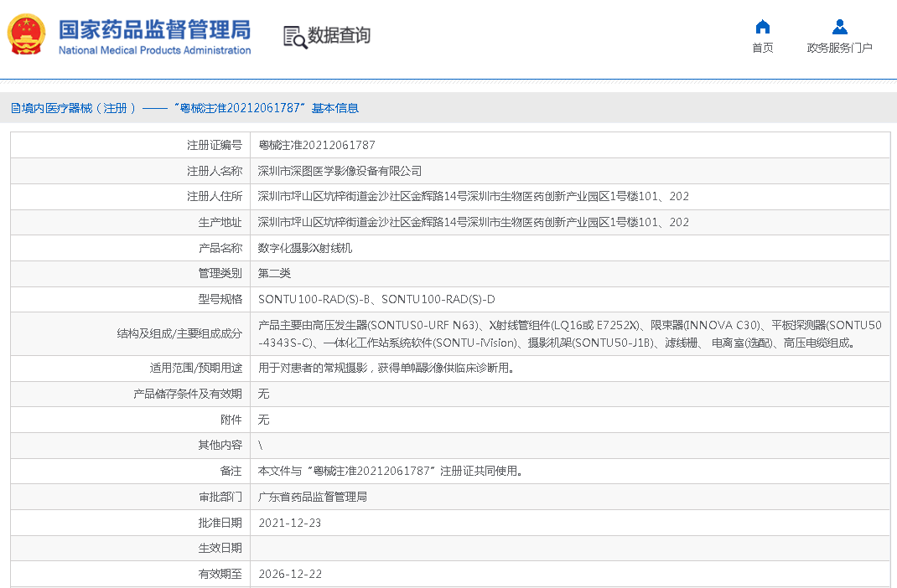Open the 首页 text link
The height and width of the screenshot is (588, 897).
click(x=762, y=48)
